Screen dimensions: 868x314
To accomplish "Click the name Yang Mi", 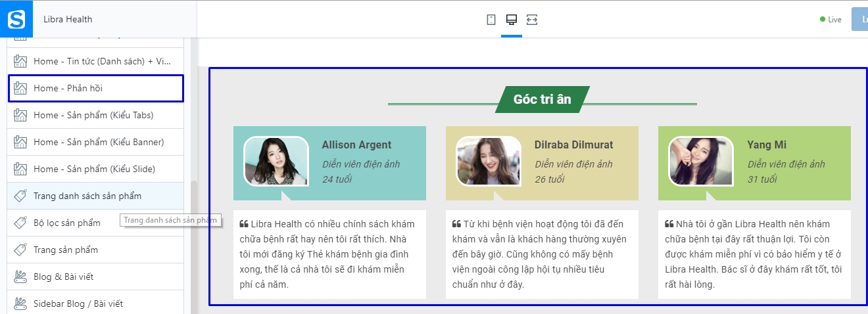I will pos(767,145).
